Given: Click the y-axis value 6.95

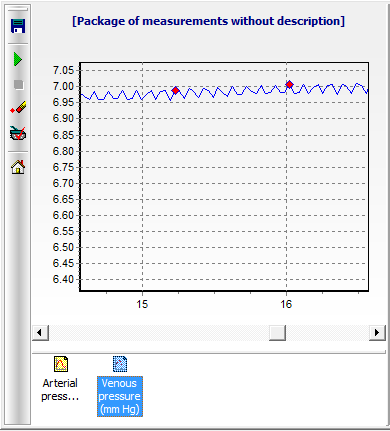Looking at the screenshot, I should point(63,102).
